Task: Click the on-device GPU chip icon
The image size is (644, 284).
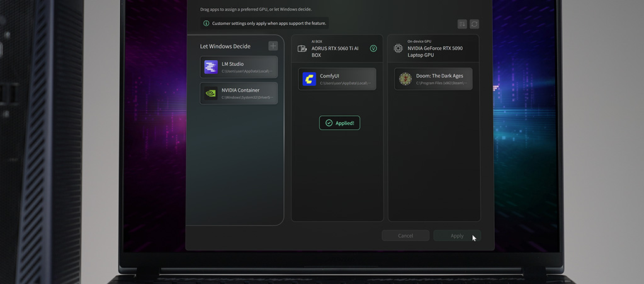Action: 398,48
